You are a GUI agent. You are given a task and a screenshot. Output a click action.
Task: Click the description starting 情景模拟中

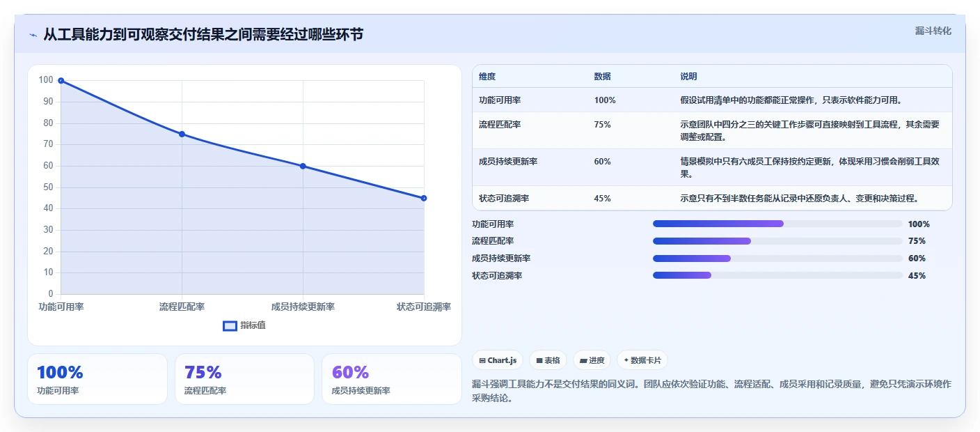pyautogui.click(x=810, y=168)
